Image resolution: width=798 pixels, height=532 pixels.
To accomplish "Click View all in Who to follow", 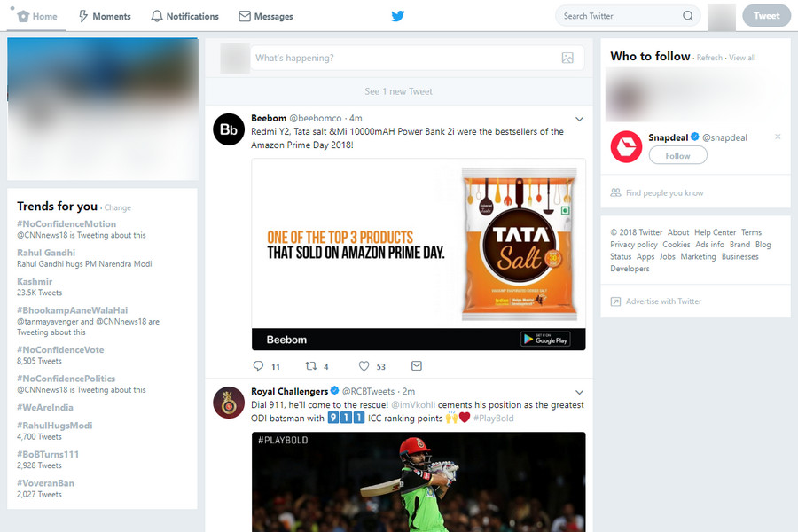I will point(742,58).
